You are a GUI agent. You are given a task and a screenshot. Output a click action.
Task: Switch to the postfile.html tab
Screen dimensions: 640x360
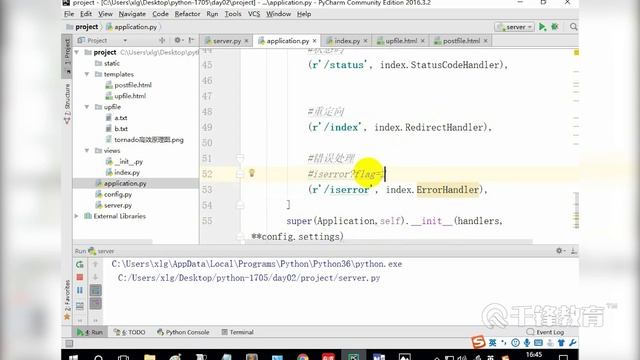point(461,41)
